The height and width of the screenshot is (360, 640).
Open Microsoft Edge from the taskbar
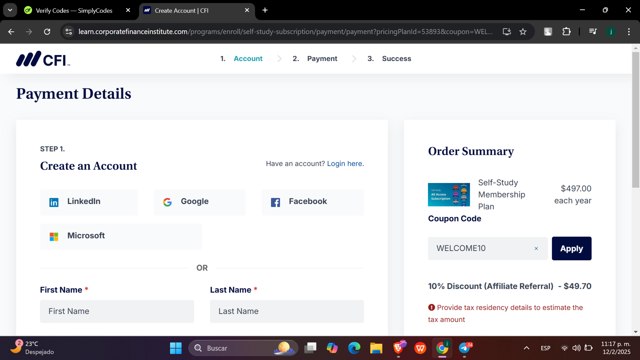click(x=354, y=348)
